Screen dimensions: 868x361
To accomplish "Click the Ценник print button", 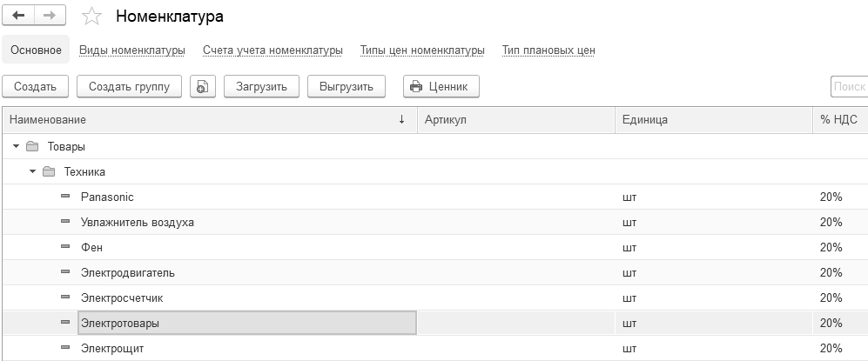I will pyautogui.click(x=440, y=86).
